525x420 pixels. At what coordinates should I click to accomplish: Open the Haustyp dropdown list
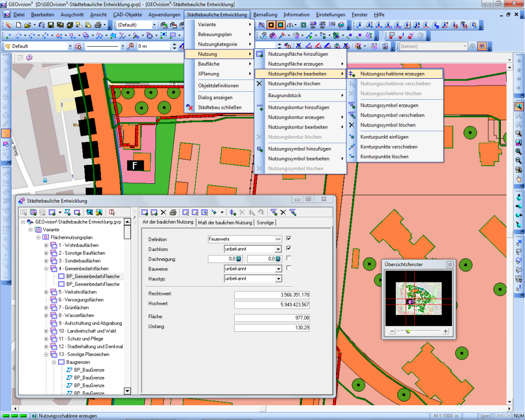pyautogui.click(x=278, y=279)
